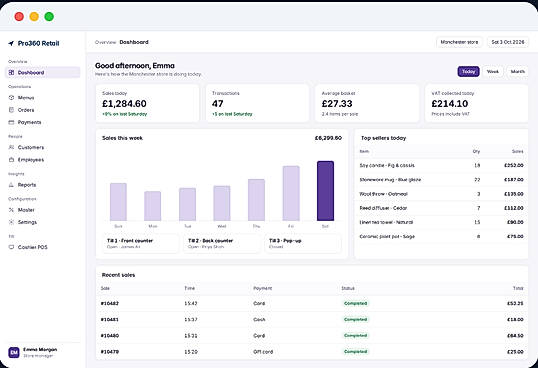Image resolution: width=538 pixels, height=368 pixels.
Task: Open the Manchester store selector
Action: coord(459,42)
